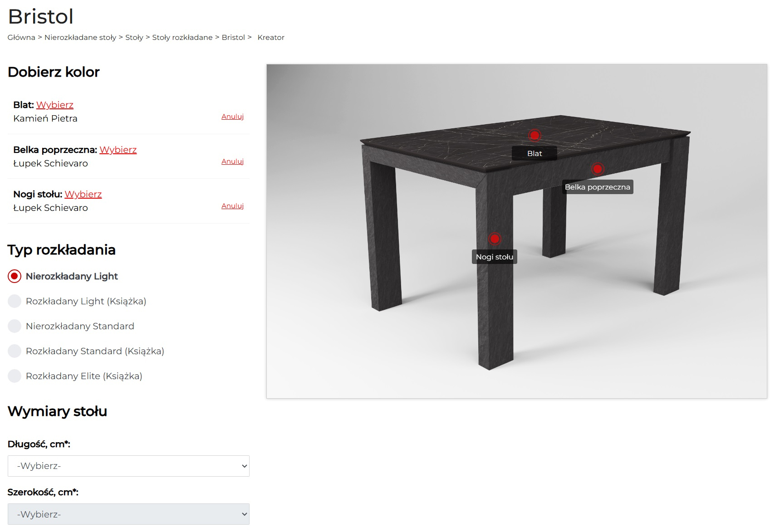This screenshot has width=775, height=532.
Task: Click the red Belka poprzeczna hotspot marker
Action: pyautogui.click(x=598, y=169)
